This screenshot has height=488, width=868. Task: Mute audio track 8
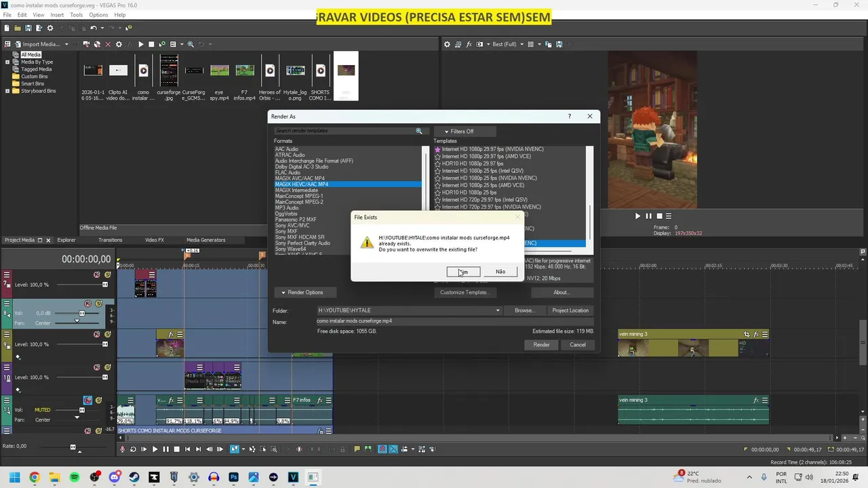tap(87, 304)
